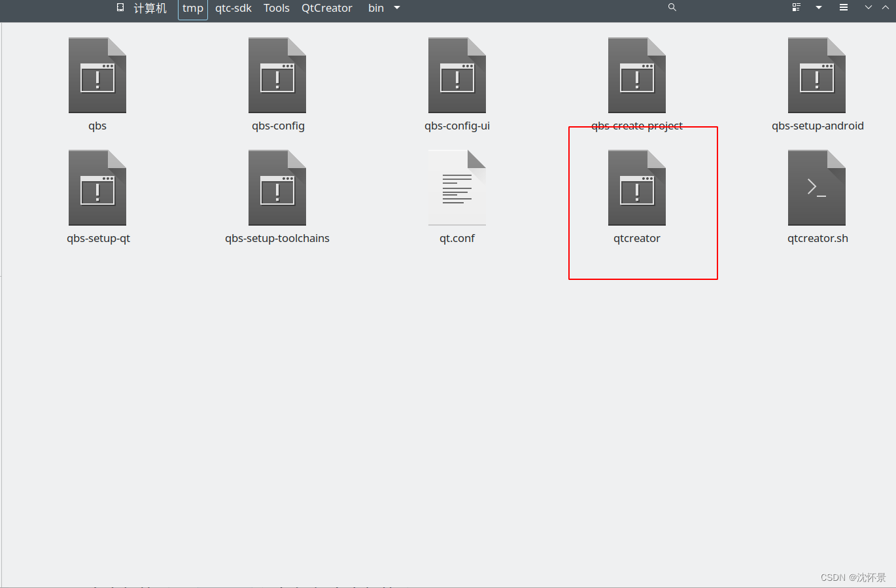Select the qbs-setup-toolchains file icon
The width and height of the screenshot is (896, 588).
coord(277,188)
